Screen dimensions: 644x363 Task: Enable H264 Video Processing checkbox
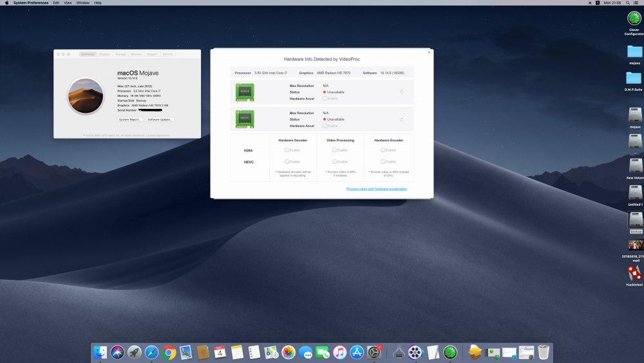coord(334,150)
